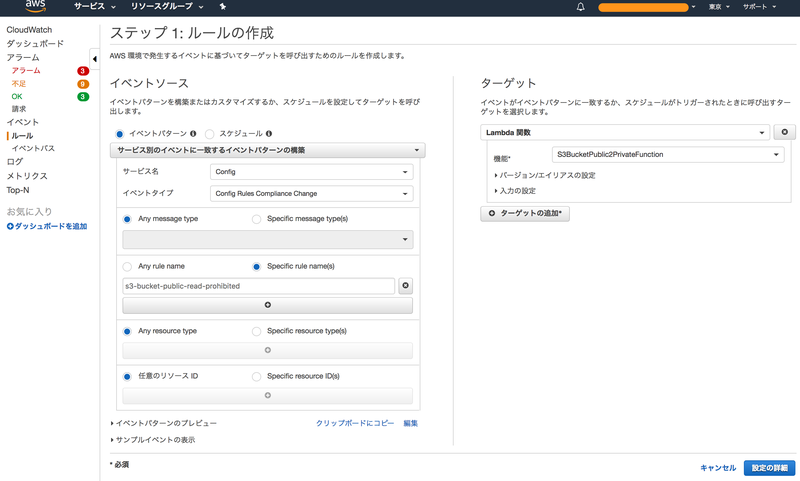The height and width of the screenshot is (481, 800).
Task: Select the スケジュール radio button
Action: (209, 134)
